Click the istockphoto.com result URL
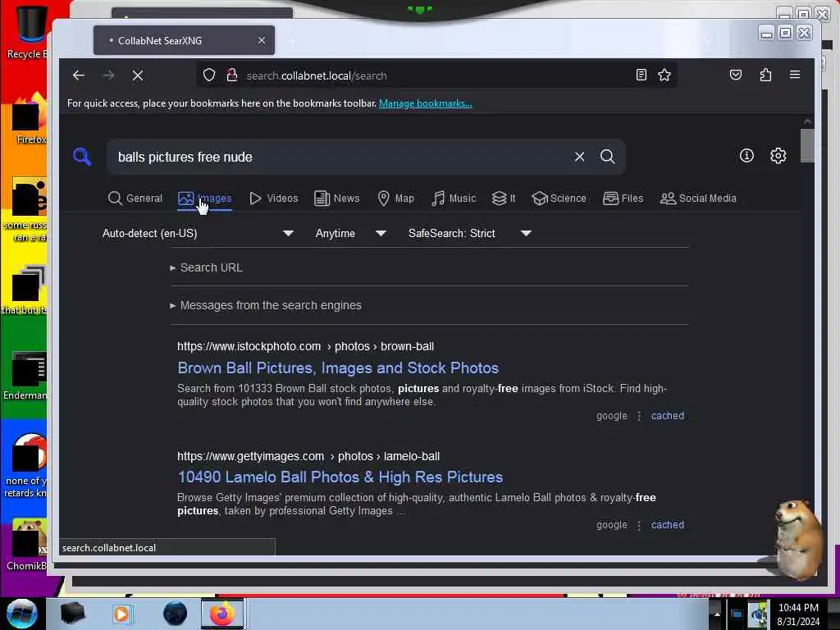Viewport: 840px width, 630px height. (x=305, y=347)
